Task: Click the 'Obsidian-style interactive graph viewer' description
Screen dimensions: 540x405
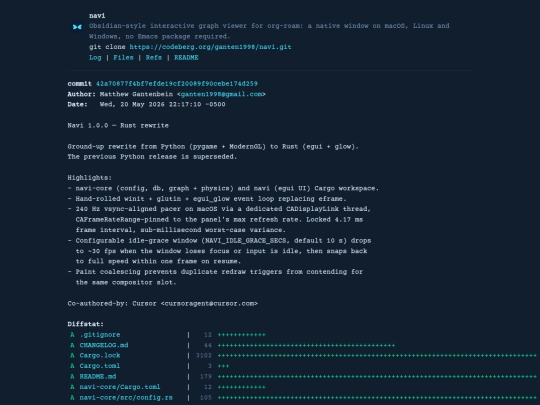Action: [269, 31]
